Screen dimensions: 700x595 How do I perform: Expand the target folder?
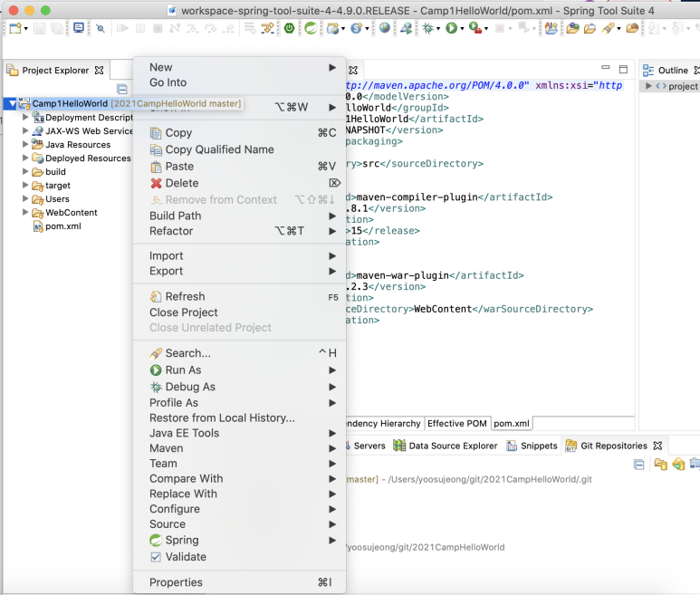[x=25, y=185]
